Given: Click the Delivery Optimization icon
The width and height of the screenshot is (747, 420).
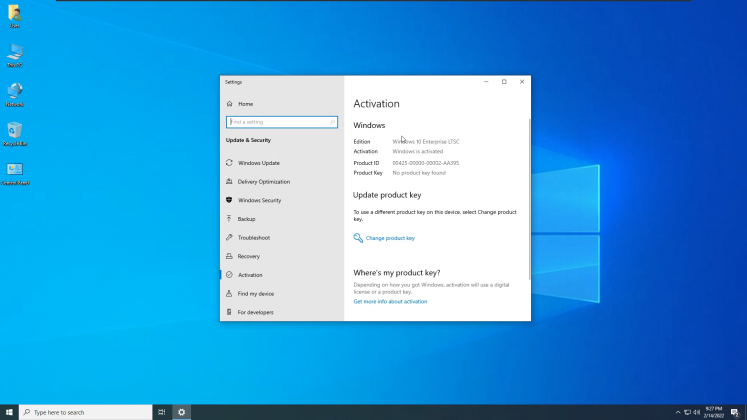Looking at the screenshot, I should [229, 181].
